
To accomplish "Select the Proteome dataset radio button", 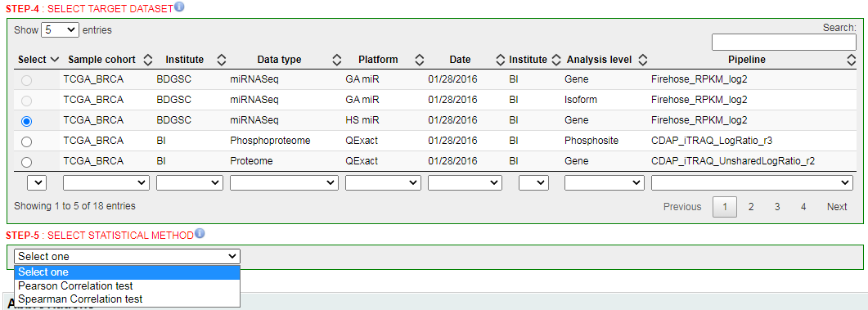I will [x=26, y=162].
